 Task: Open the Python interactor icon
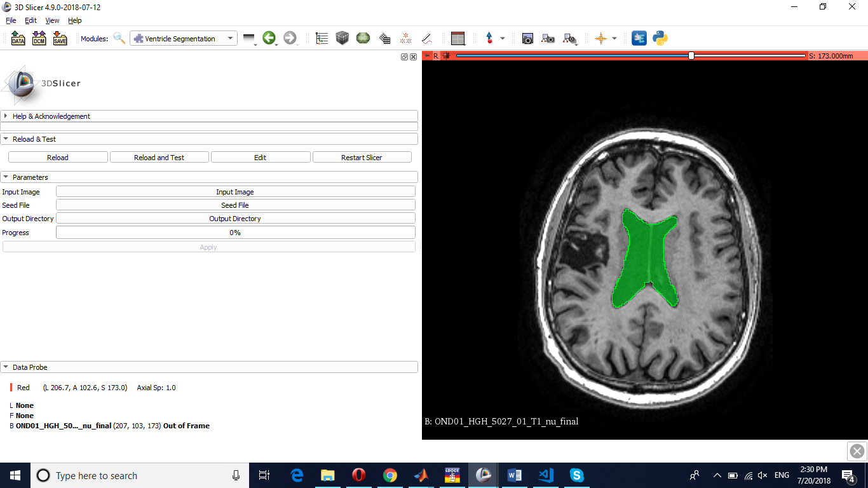point(660,38)
